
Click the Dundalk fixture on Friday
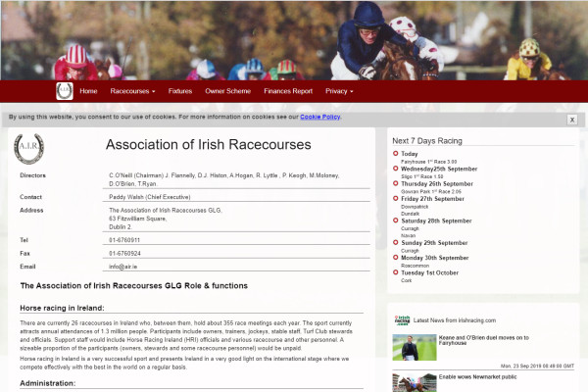click(410, 214)
